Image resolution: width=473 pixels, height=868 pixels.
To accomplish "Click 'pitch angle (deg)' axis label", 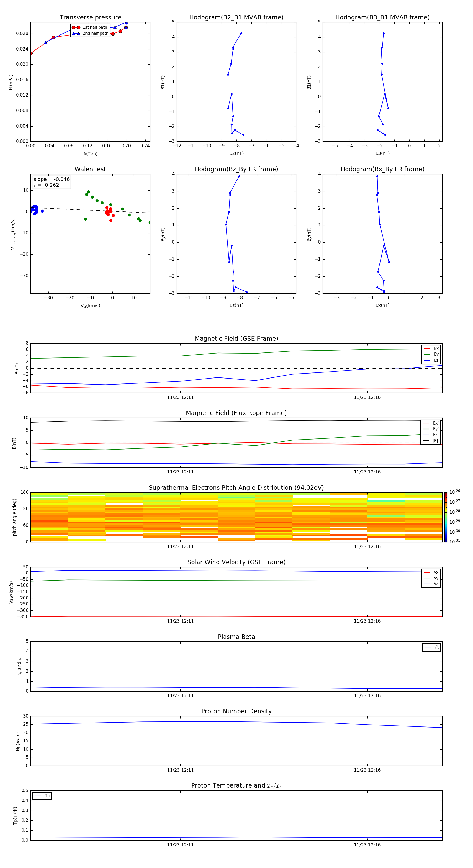I will pyautogui.click(x=14, y=517).
